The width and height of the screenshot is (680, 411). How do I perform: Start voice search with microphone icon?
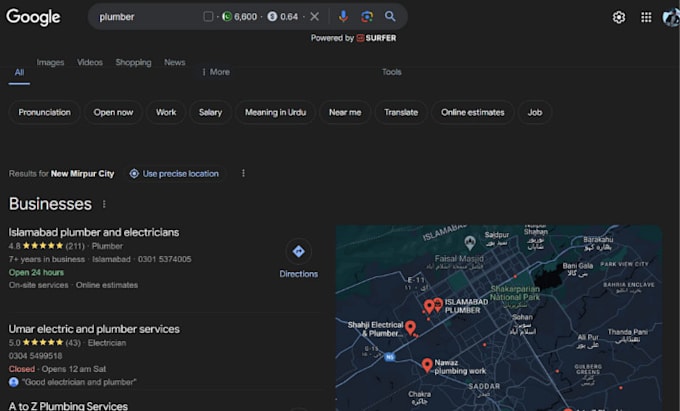pyautogui.click(x=343, y=16)
